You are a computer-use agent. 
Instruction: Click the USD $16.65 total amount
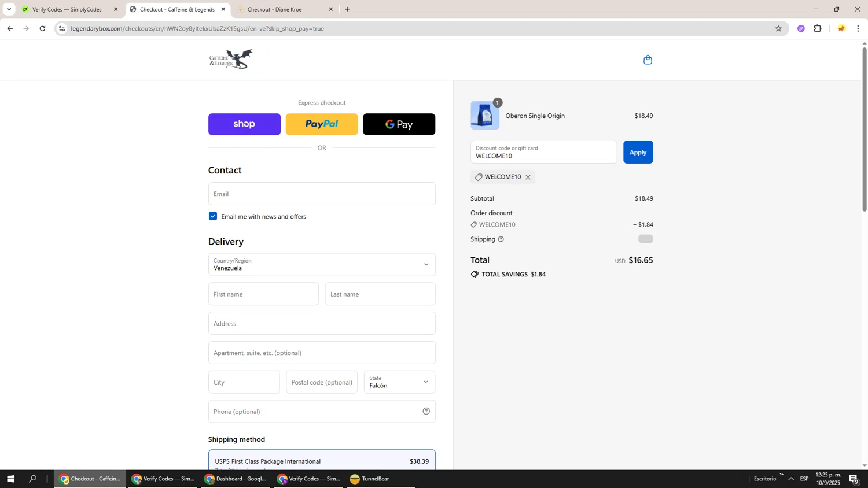(x=634, y=260)
